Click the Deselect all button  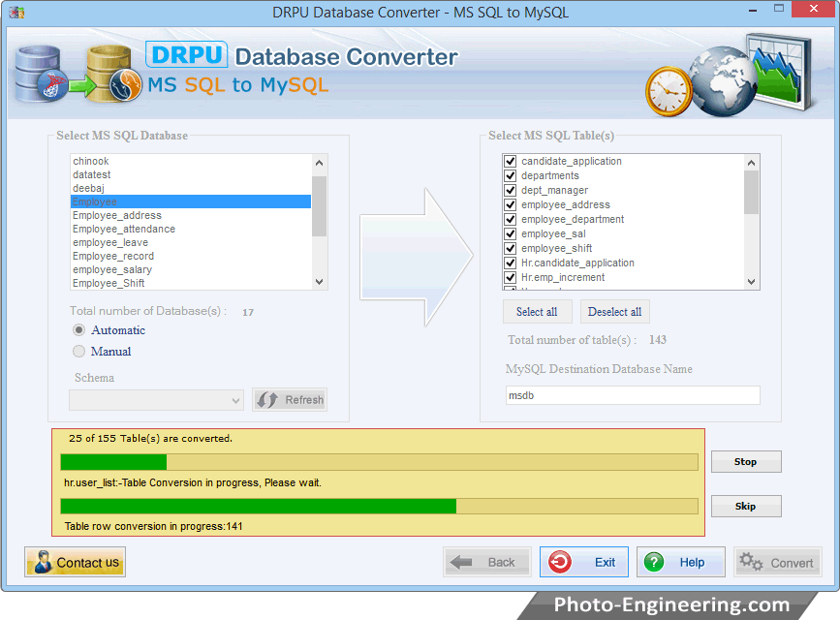615,311
